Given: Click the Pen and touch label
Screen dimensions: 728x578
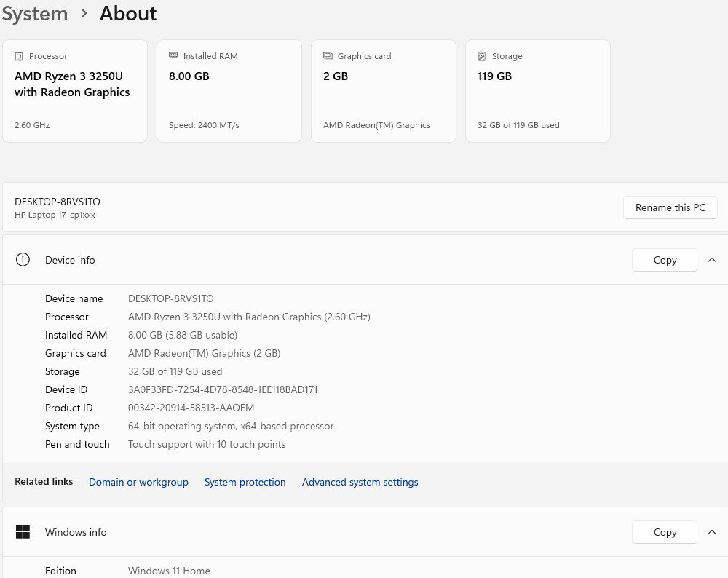Looking at the screenshot, I should (x=77, y=444).
